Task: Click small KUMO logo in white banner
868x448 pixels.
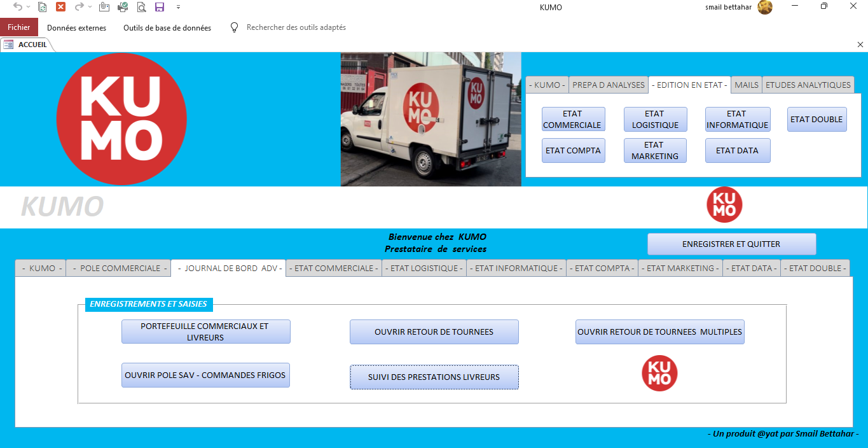Action: point(724,205)
